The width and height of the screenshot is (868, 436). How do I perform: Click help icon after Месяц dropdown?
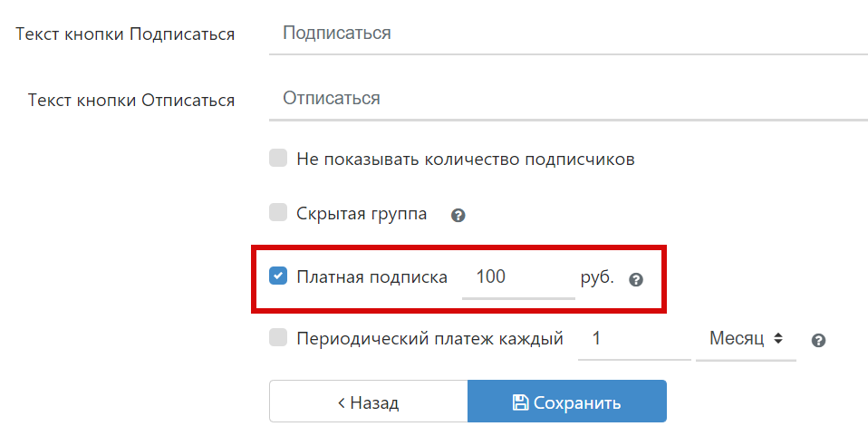818,341
